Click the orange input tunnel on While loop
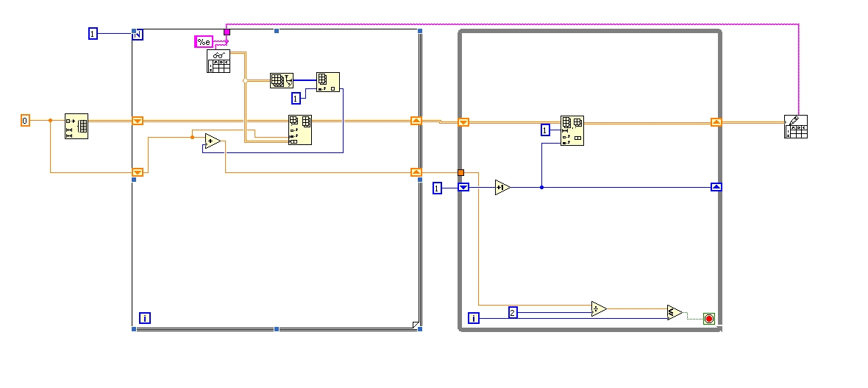 point(460,172)
